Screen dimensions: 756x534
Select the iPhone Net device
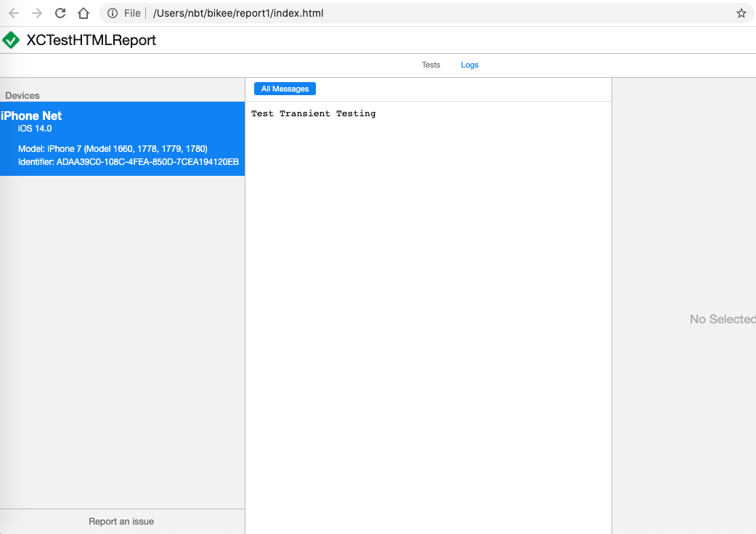(123, 139)
